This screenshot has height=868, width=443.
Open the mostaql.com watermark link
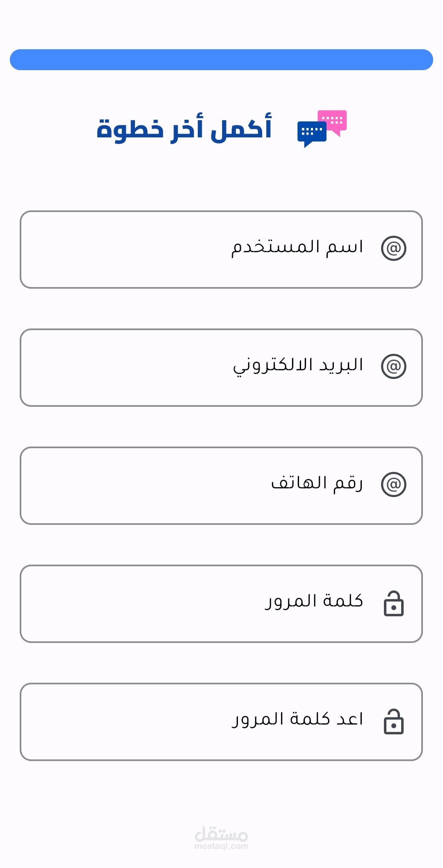pos(221,846)
